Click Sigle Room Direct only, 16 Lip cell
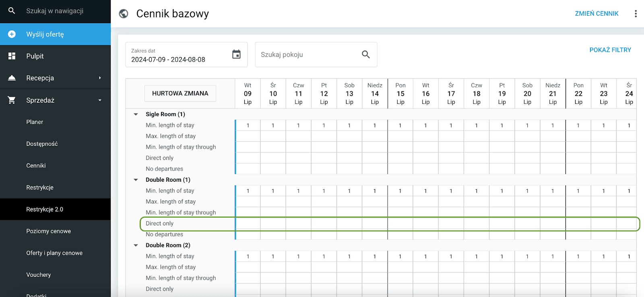The image size is (644, 297). point(425,158)
